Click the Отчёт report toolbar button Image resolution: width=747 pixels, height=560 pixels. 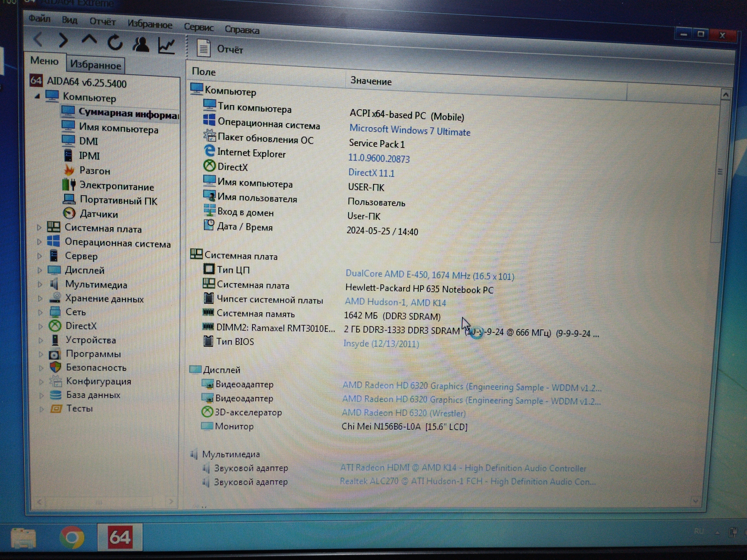(220, 49)
